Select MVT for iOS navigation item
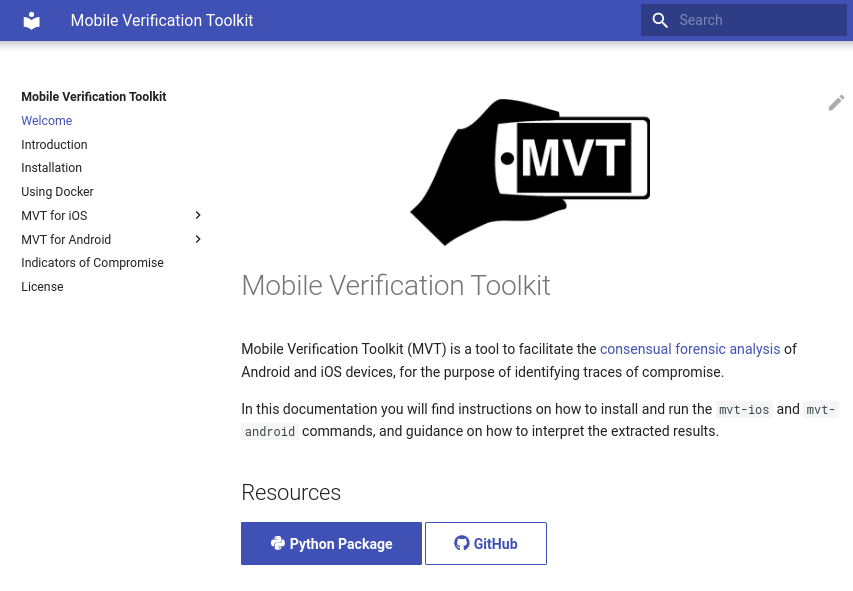 point(54,216)
